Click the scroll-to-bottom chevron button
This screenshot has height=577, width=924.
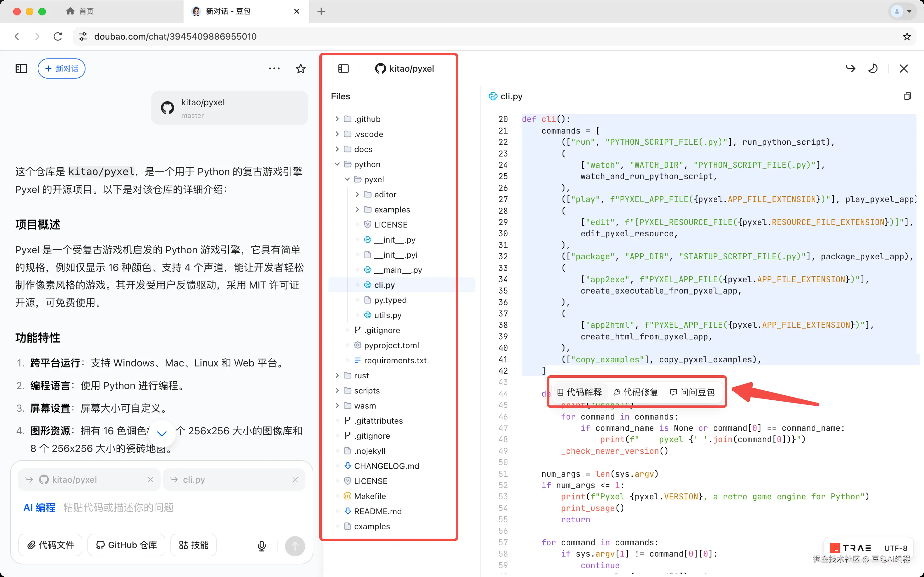pos(162,433)
